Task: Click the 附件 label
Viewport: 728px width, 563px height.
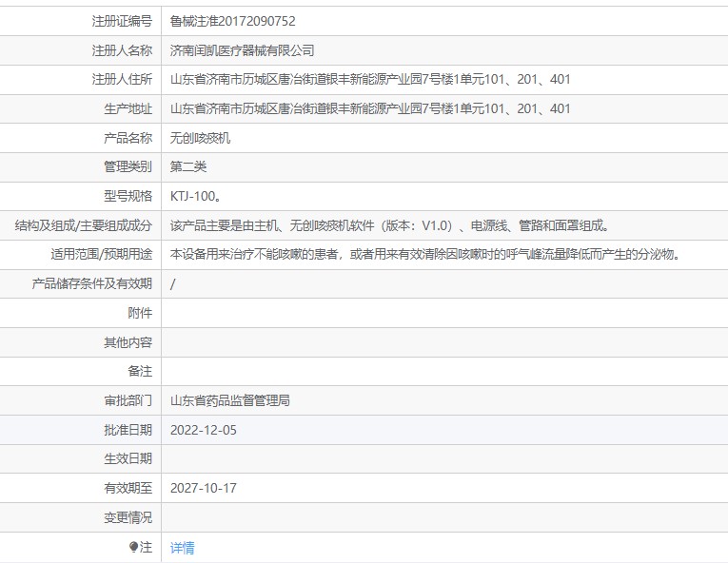Action: coord(140,313)
